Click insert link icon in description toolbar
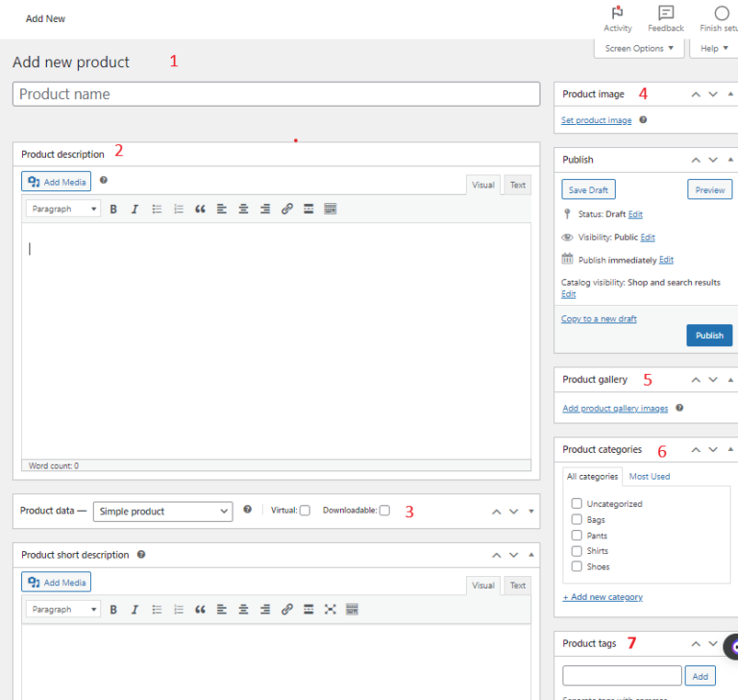Viewport: 738px width, 700px height. tap(287, 210)
